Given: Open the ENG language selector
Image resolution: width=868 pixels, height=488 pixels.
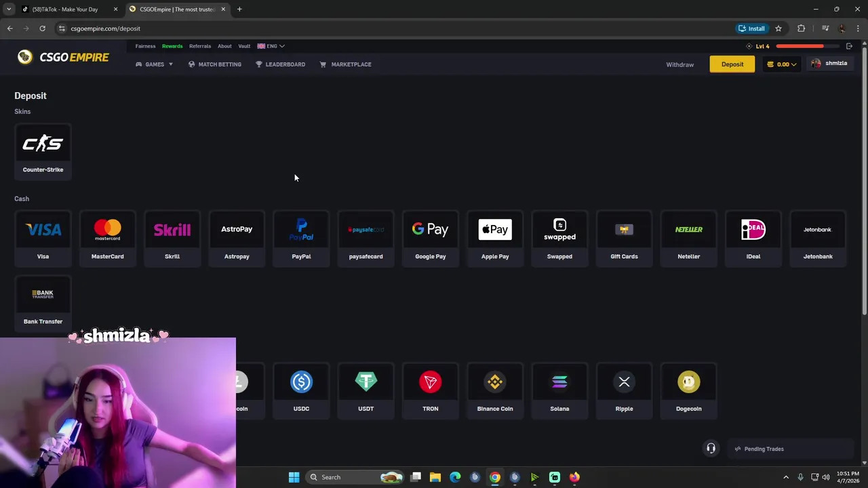Looking at the screenshot, I should coord(271,46).
